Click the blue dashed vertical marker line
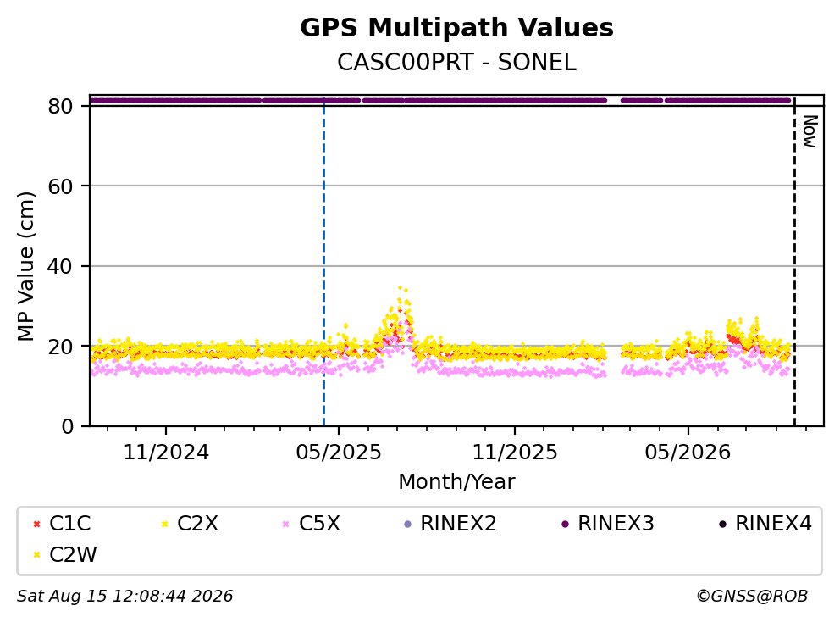The image size is (840, 622). 324,262
